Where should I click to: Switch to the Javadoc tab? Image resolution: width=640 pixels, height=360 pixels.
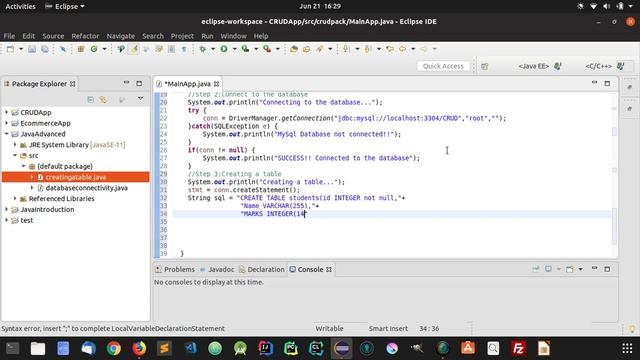217,269
